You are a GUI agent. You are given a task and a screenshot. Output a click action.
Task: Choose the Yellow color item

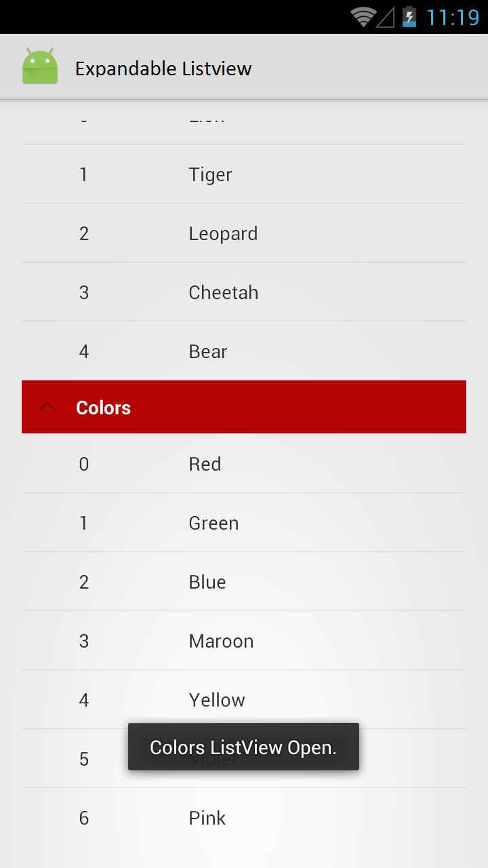click(244, 700)
